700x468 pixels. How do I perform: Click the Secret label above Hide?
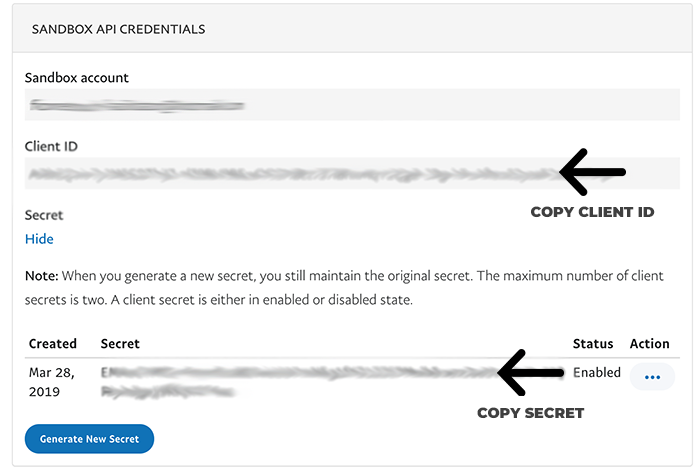click(44, 215)
